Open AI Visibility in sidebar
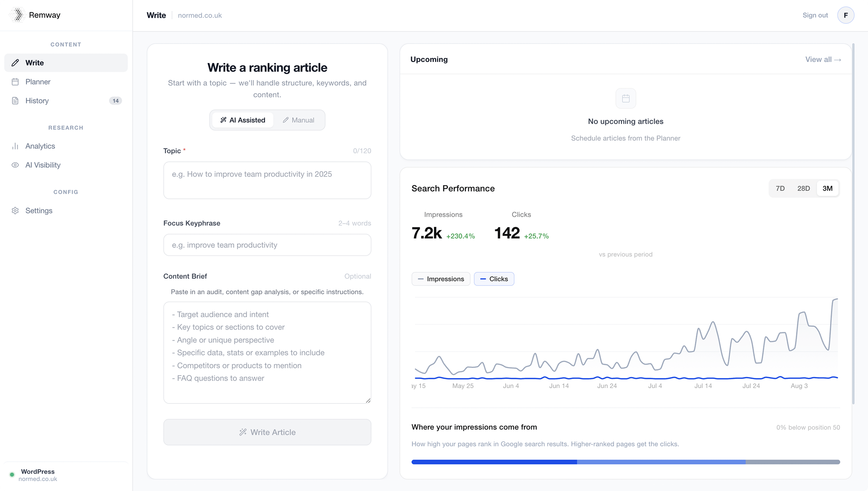This screenshot has height=491, width=868. pos(66,165)
